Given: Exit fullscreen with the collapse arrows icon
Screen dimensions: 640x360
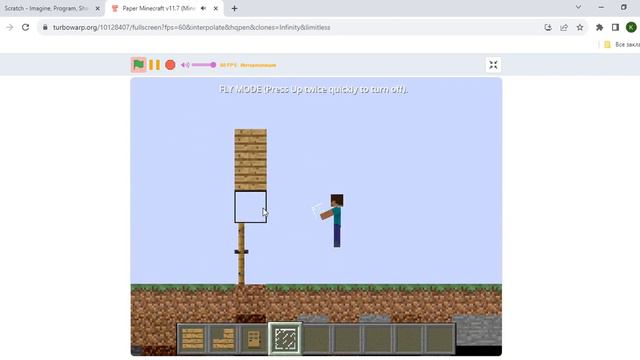Looking at the screenshot, I should tap(493, 65).
